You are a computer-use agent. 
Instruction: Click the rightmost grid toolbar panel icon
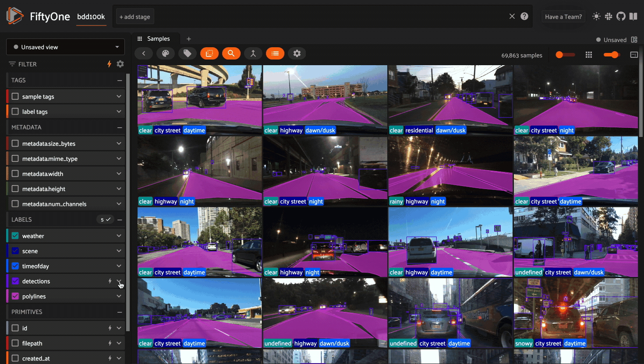634,55
